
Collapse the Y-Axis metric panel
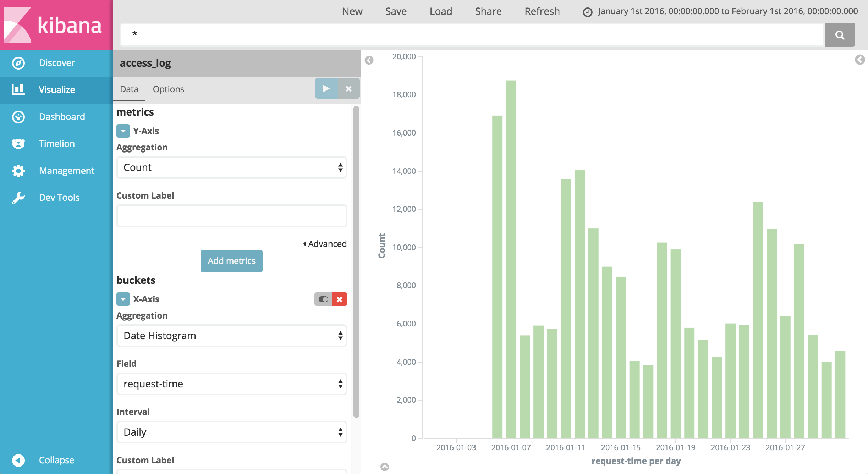coord(123,131)
